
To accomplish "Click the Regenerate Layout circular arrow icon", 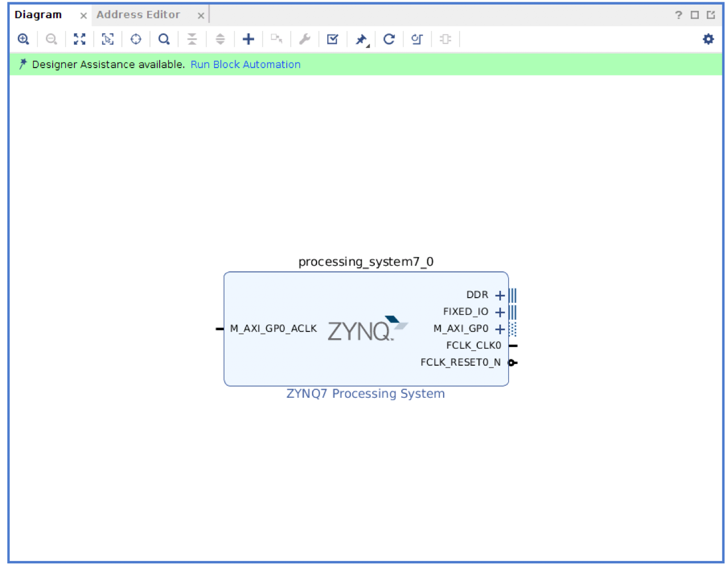I will [389, 39].
